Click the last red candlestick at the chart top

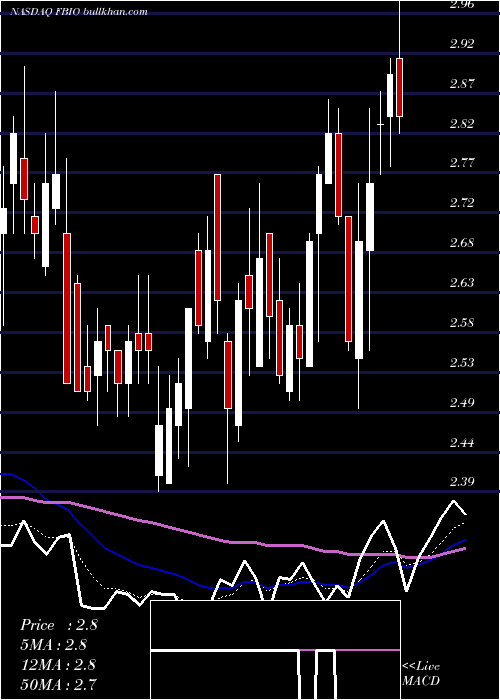coord(400,88)
